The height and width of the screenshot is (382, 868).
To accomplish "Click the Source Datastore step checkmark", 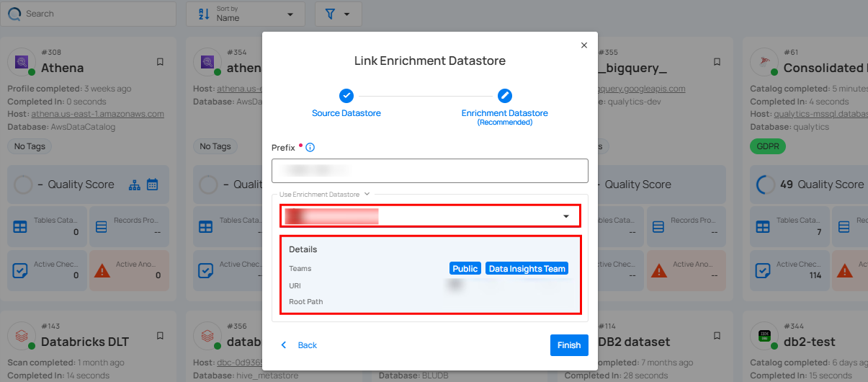I will (x=346, y=96).
